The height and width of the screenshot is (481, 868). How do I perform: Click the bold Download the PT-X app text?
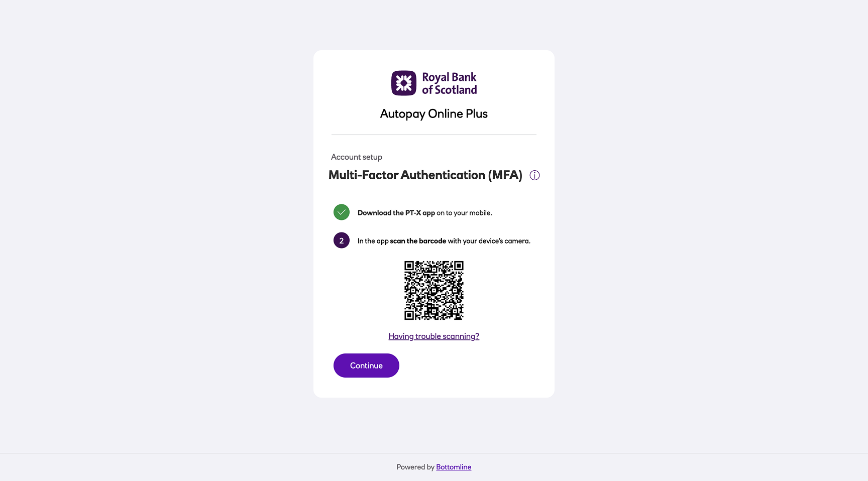[x=396, y=213]
